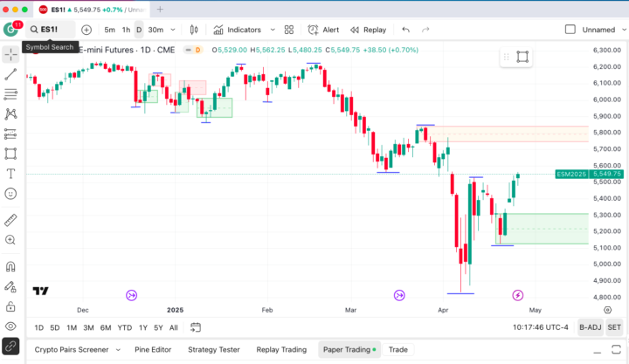Set chart range to 1D
Viewport: 629px width, 364px height.
39,327
